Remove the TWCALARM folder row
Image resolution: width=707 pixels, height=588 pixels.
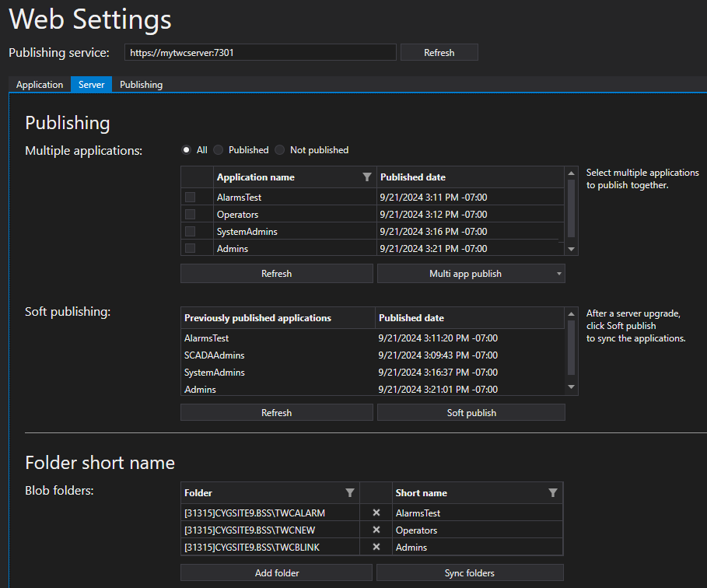[376, 513]
